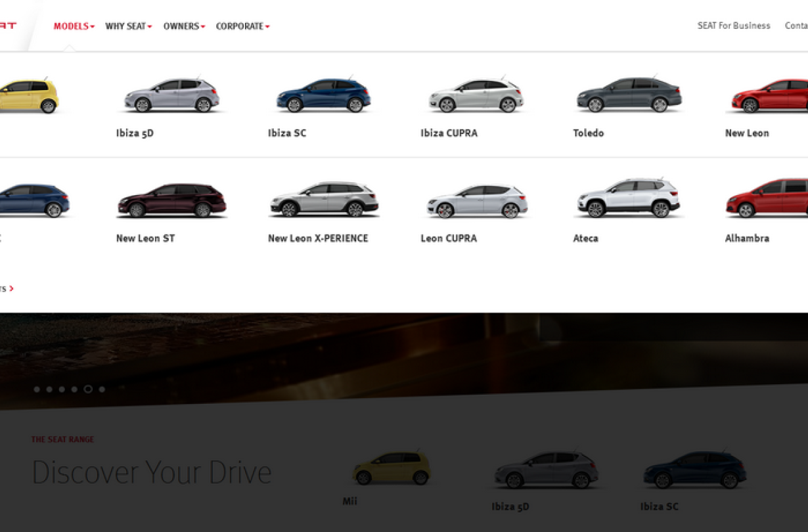Click the Alhambra model name link

click(x=746, y=238)
